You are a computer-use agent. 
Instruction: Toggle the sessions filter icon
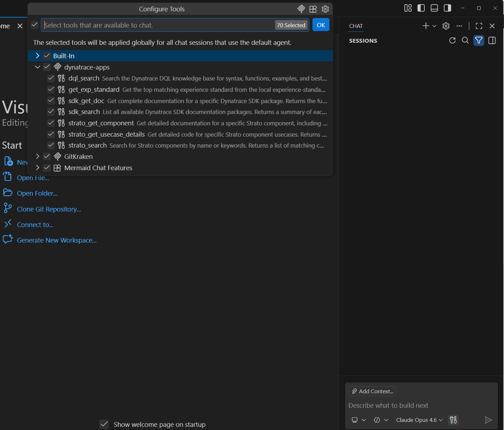(x=479, y=40)
